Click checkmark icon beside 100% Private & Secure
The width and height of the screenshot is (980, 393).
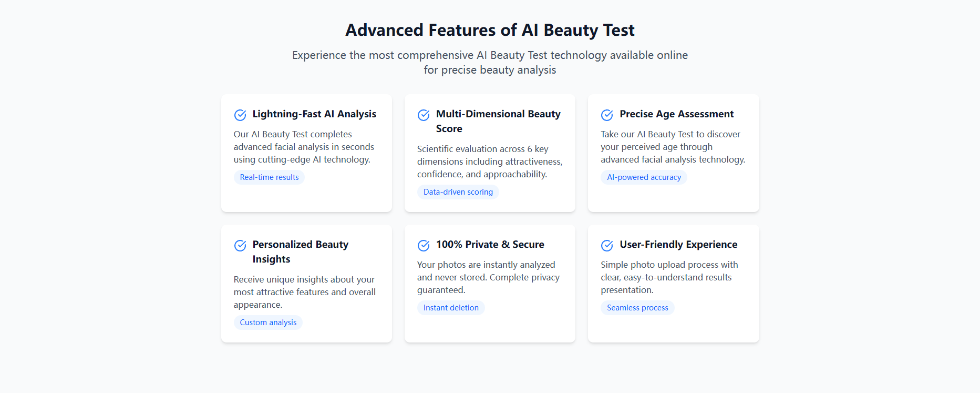(424, 245)
